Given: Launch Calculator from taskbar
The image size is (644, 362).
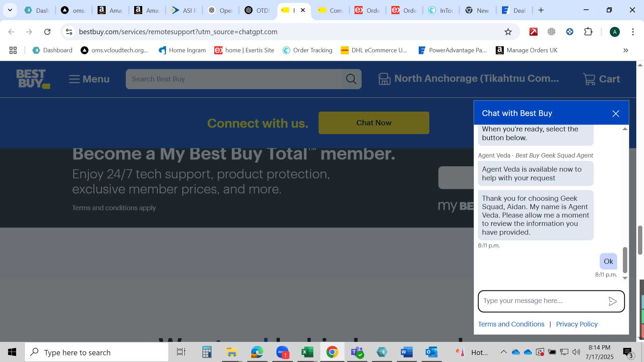Looking at the screenshot, I should click(x=207, y=352).
